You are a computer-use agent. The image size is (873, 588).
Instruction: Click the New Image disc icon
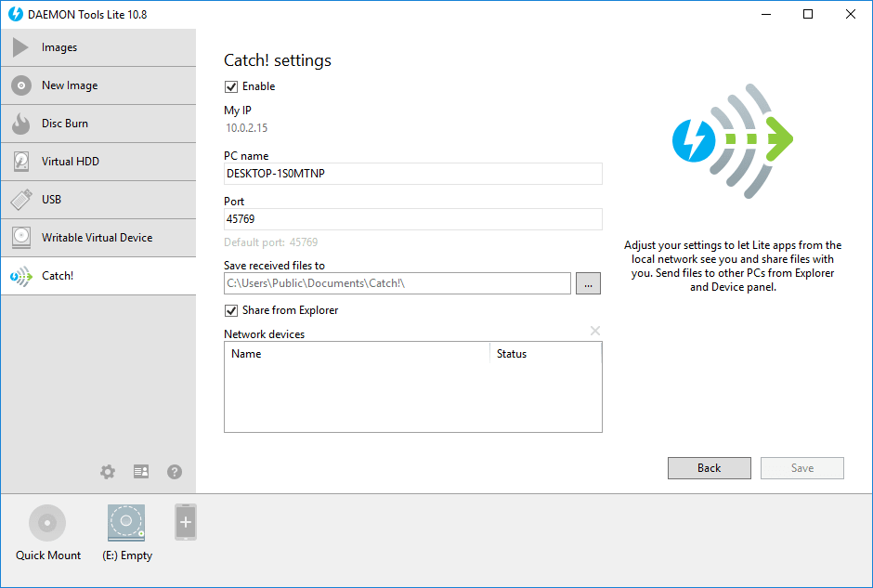(x=21, y=85)
